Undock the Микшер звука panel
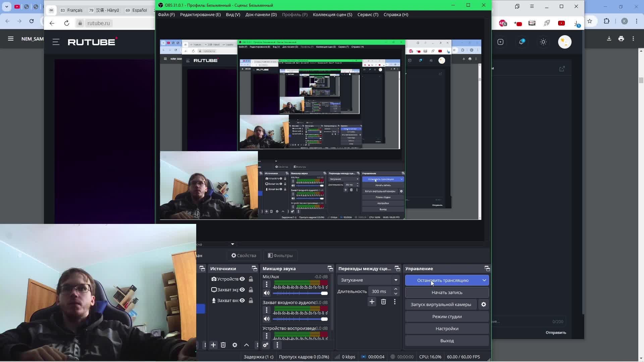Image resolution: width=644 pixels, height=362 pixels. 330,268
